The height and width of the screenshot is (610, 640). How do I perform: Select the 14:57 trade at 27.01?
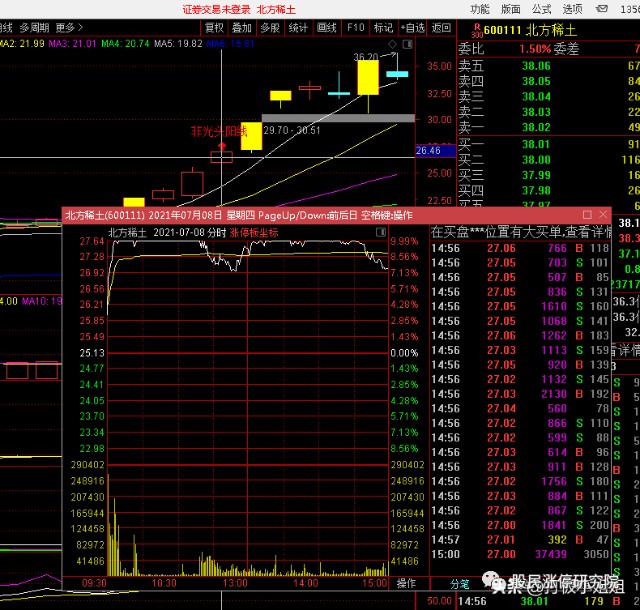coord(521,539)
